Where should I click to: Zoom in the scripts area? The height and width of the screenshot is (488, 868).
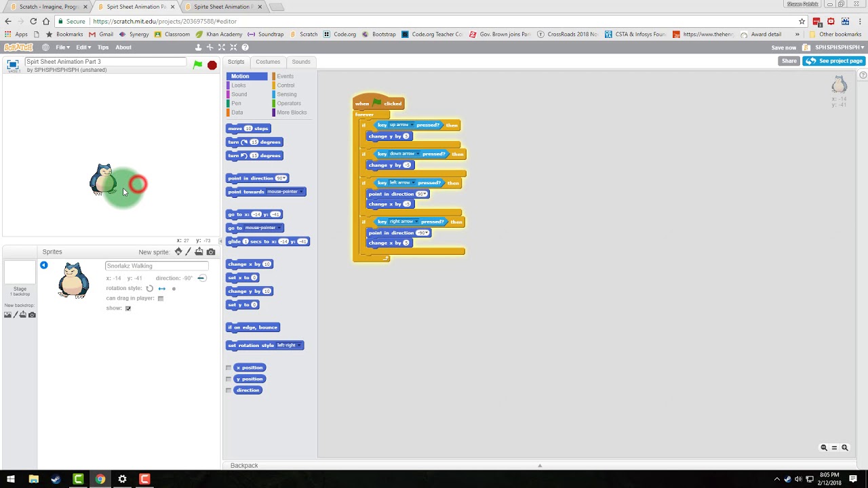coord(845,447)
